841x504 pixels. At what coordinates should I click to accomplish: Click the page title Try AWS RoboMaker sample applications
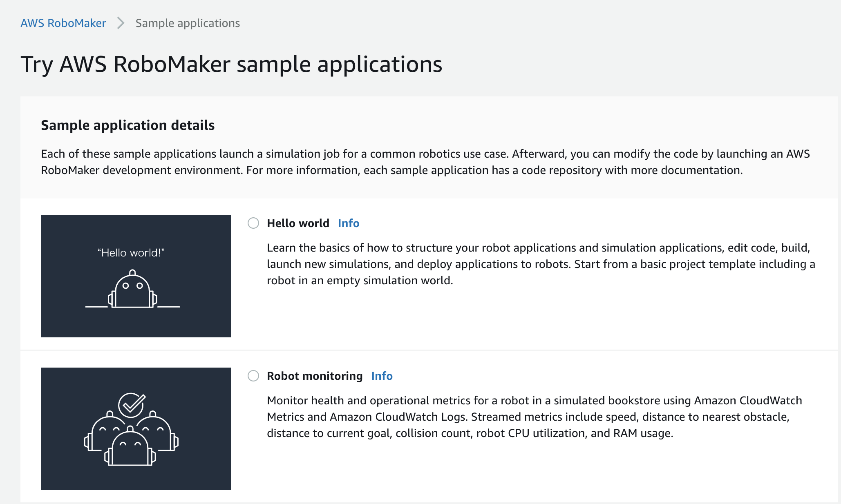click(x=231, y=64)
